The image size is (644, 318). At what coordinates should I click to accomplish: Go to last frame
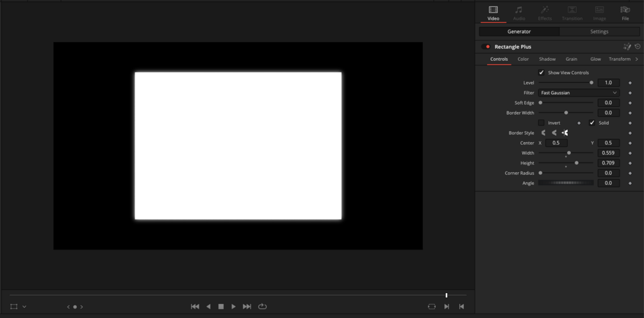click(x=247, y=306)
